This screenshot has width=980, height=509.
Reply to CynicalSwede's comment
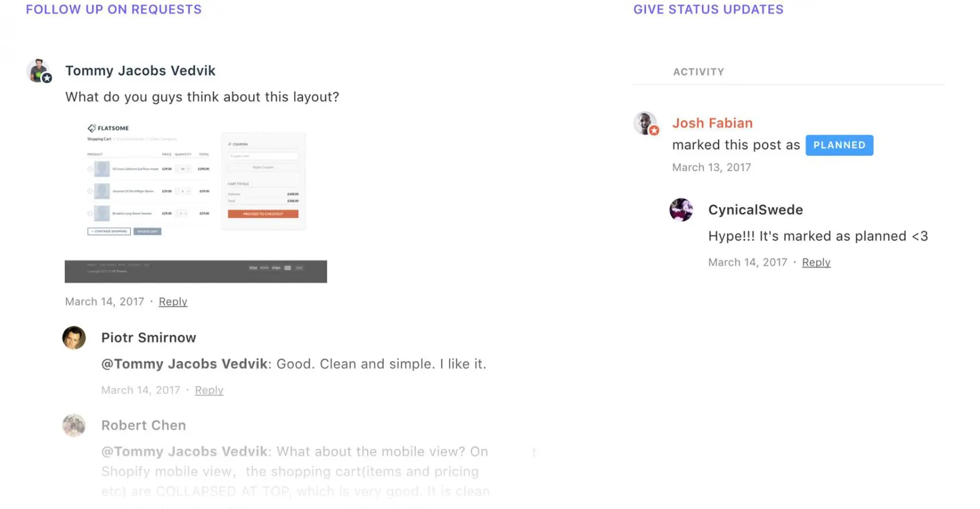point(816,263)
